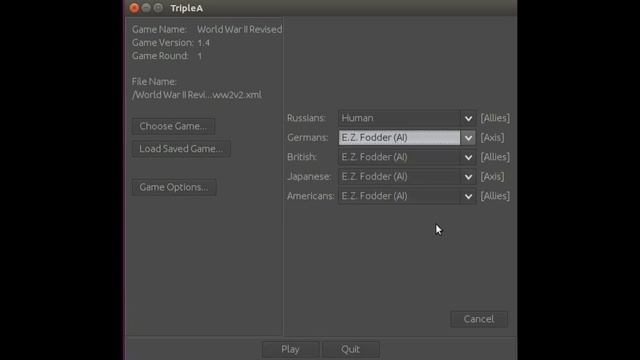Image resolution: width=640 pixels, height=360 pixels.
Task: Start the game with Play
Action: [290, 349]
